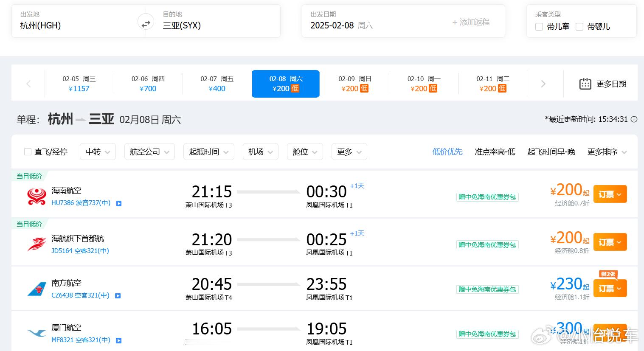Image resolution: width=644 pixels, height=351 pixels.
Task: Expand 订票 options for JD5164 flight
Action: click(x=610, y=242)
